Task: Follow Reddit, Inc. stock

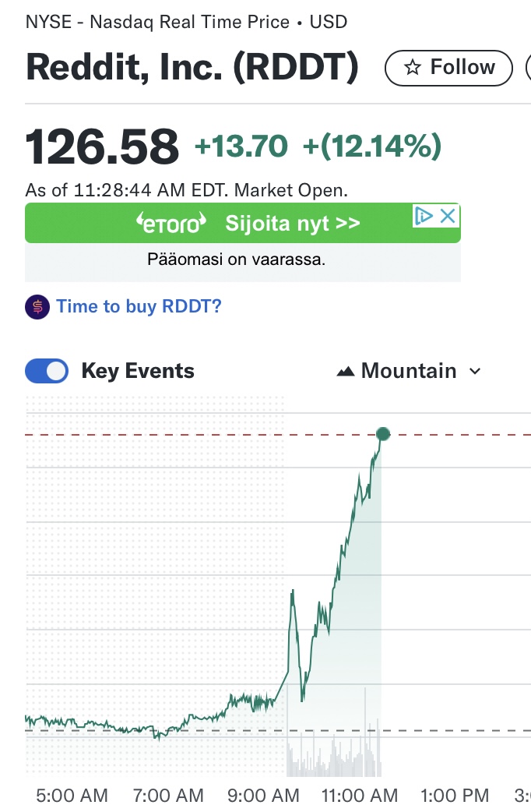Action: click(x=448, y=68)
